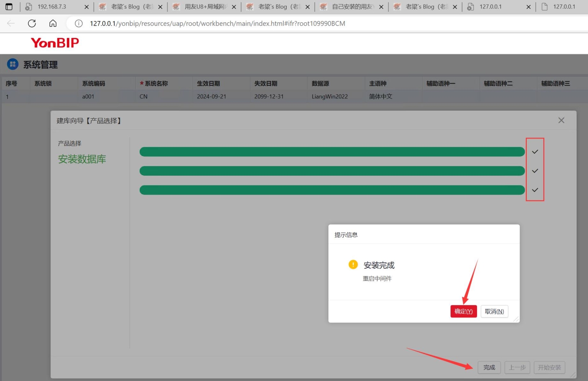
Task: Switch to the 用友U8+局域网 tab
Action: click(x=203, y=7)
